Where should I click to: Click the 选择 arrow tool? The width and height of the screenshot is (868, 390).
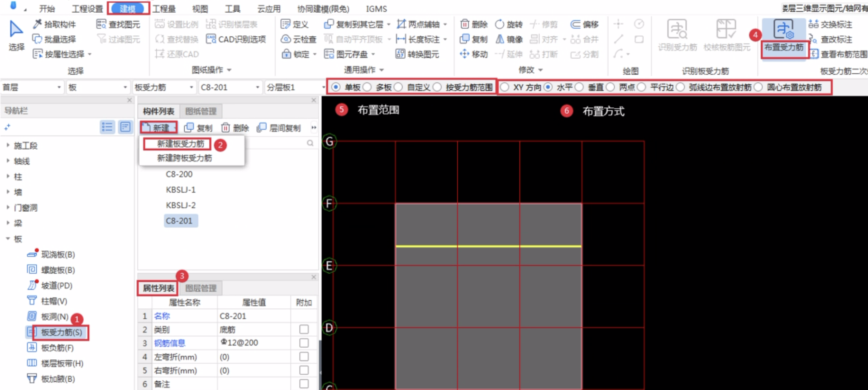point(16,35)
